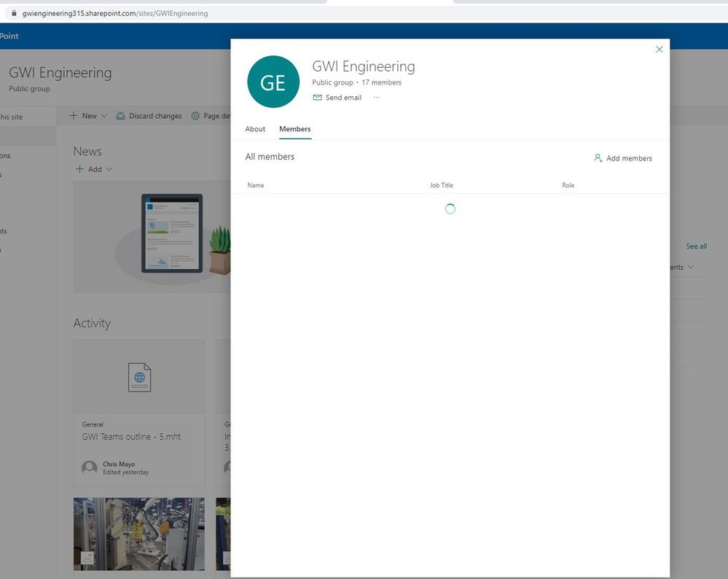Image resolution: width=728 pixels, height=579 pixels.
Task: Click the New plus icon in toolbar
Action: click(x=74, y=116)
